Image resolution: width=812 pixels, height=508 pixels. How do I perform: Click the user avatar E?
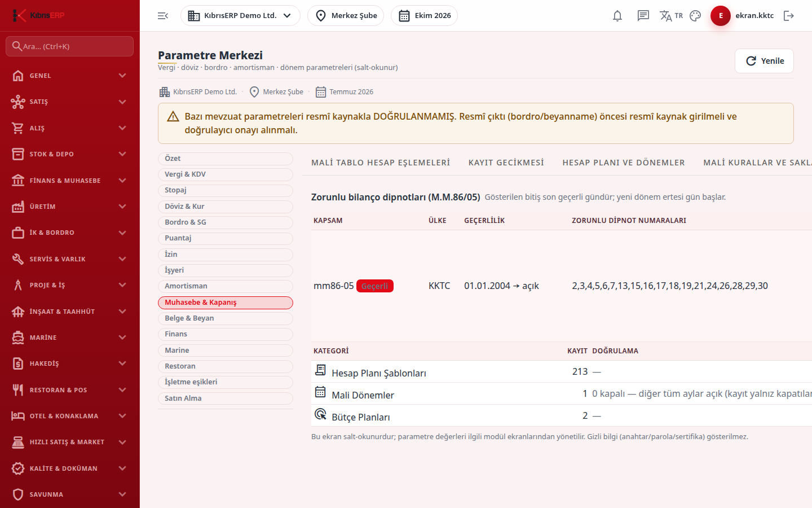click(x=721, y=16)
